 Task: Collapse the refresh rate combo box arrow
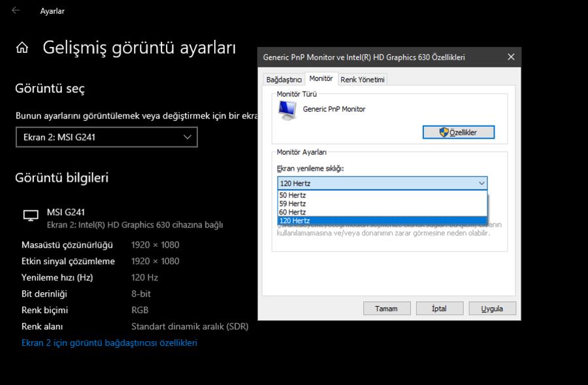[482, 183]
